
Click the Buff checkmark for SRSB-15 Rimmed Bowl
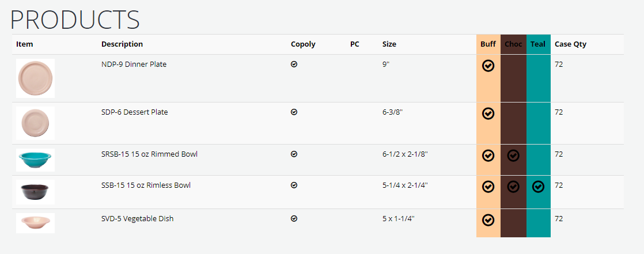(x=488, y=156)
